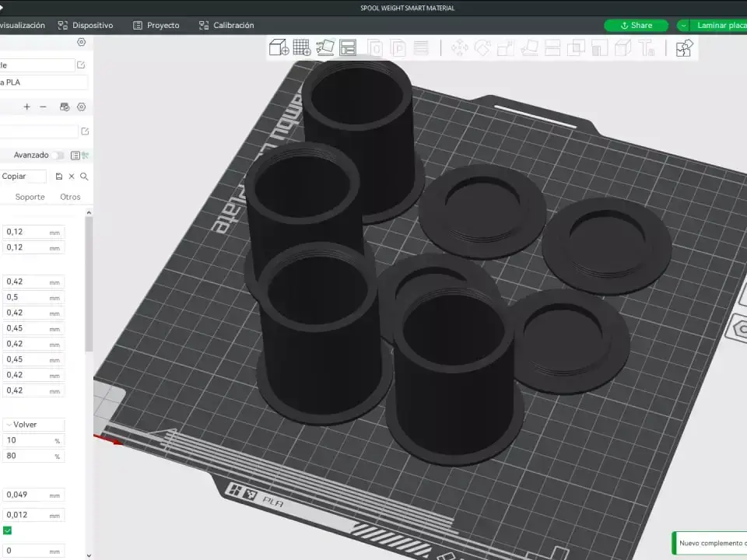Select the Seam painting cube icon

pyautogui.click(x=623, y=48)
